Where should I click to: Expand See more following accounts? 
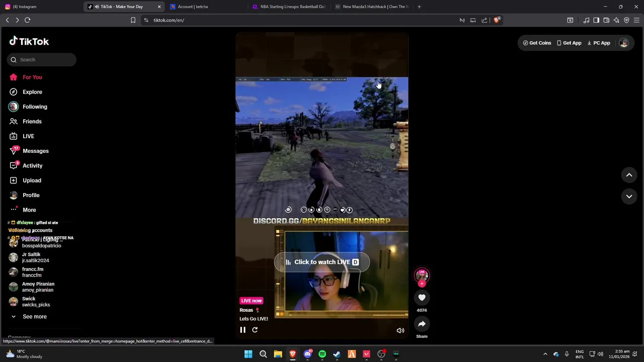click(x=34, y=317)
